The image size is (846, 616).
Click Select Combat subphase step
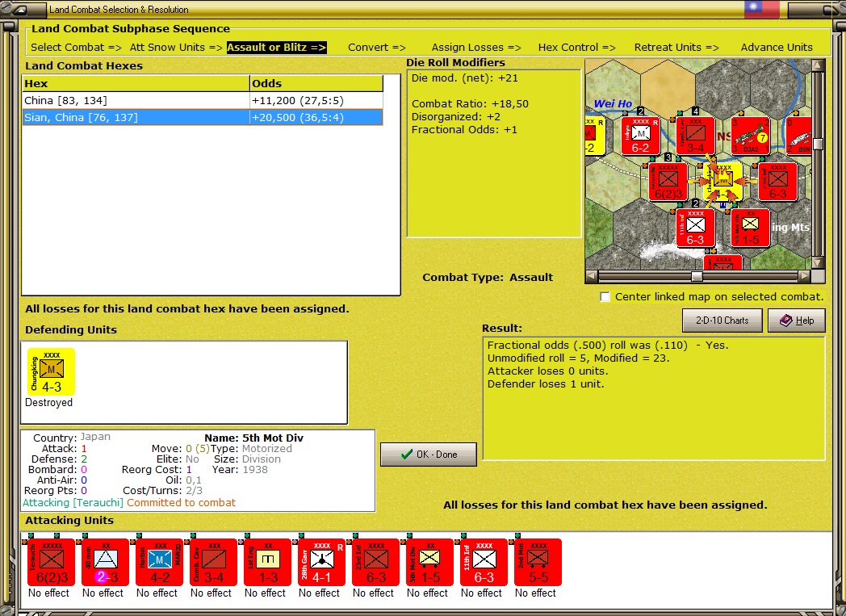click(x=76, y=47)
